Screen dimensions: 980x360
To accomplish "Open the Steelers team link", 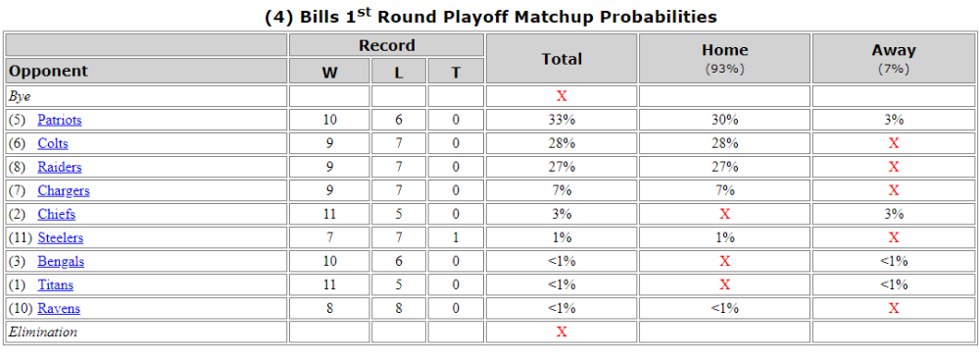I will coord(60,238).
